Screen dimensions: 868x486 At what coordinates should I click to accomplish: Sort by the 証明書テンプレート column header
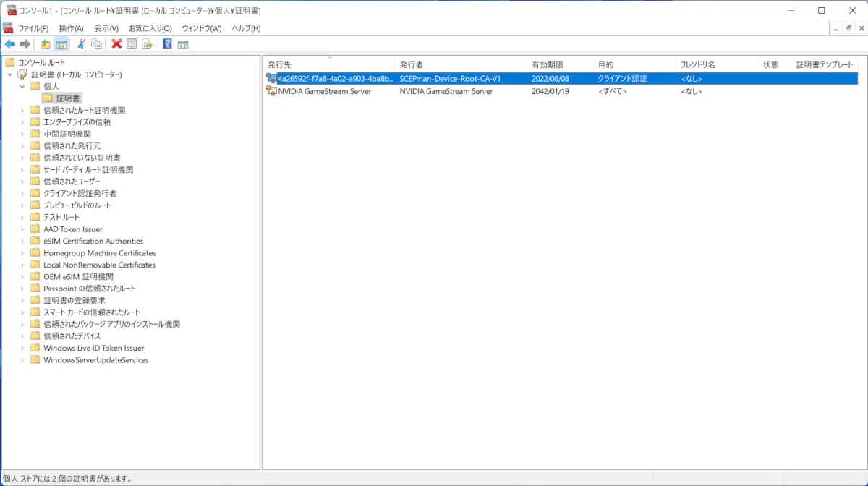tap(825, 64)
